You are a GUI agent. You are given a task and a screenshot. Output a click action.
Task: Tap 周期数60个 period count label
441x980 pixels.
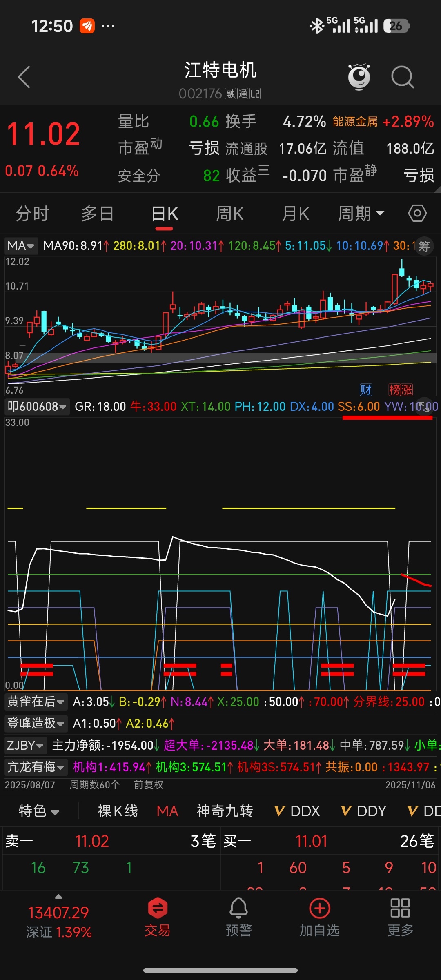coord(95,785)
